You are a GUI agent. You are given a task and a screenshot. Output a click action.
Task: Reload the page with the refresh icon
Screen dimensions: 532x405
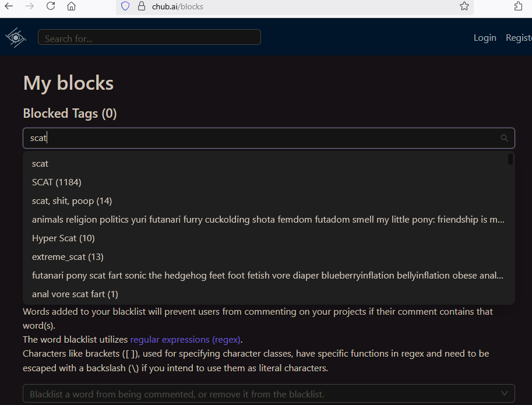click(51, 6)
